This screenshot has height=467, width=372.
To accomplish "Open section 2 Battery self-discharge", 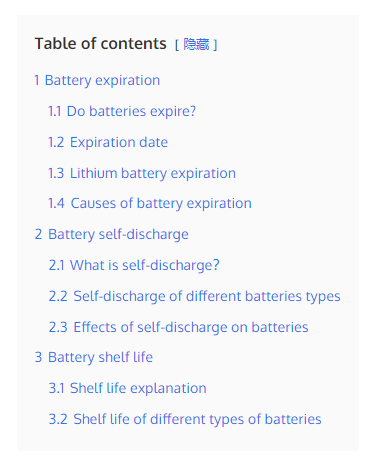I will 112,234.
